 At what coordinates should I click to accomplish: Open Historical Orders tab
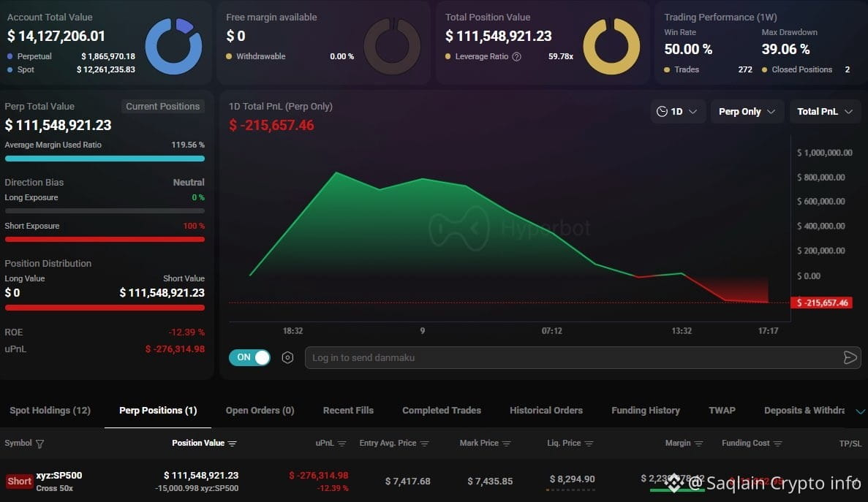546,410
